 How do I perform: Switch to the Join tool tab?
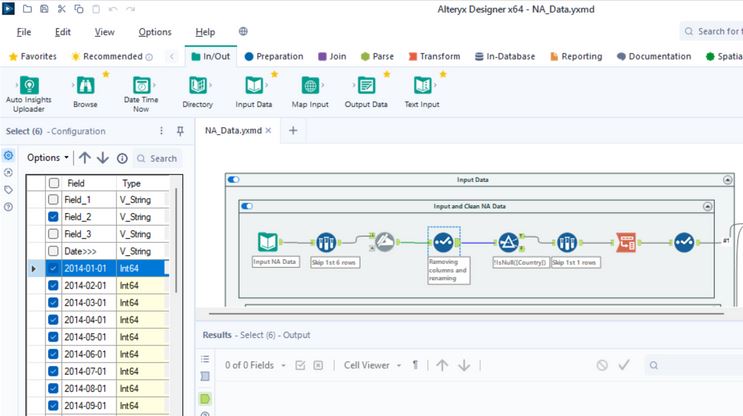[x=332, y=56]
